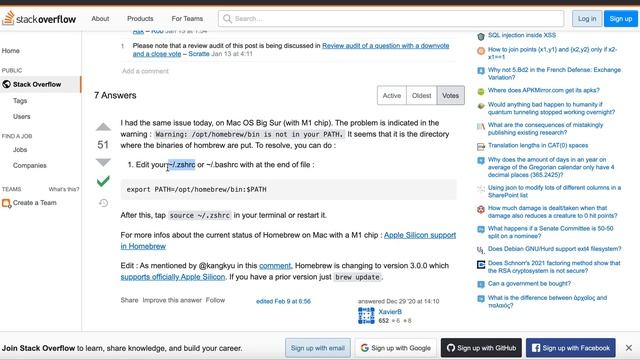Image resolution: width=640 pixels, height=360 pixels.
Task: Open the XavierB username link
Action: (x=390, y=311)
